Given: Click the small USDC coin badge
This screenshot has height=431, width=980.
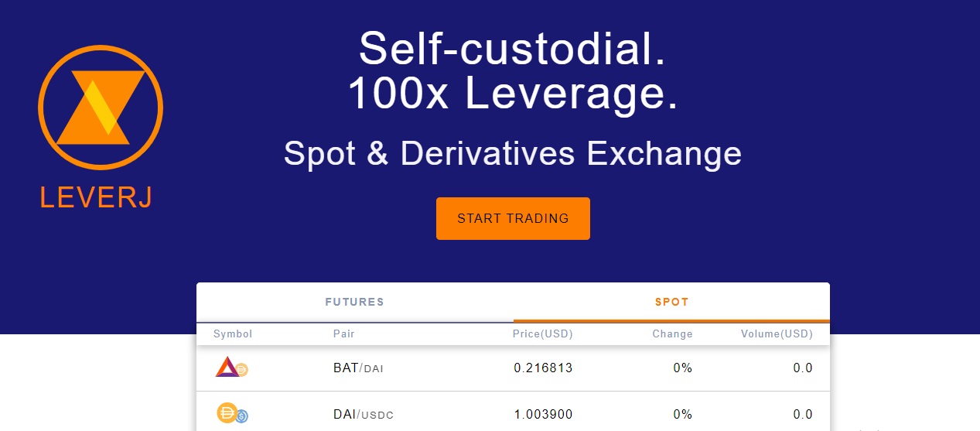Looking at the screenshot, I should click(242, 416).
